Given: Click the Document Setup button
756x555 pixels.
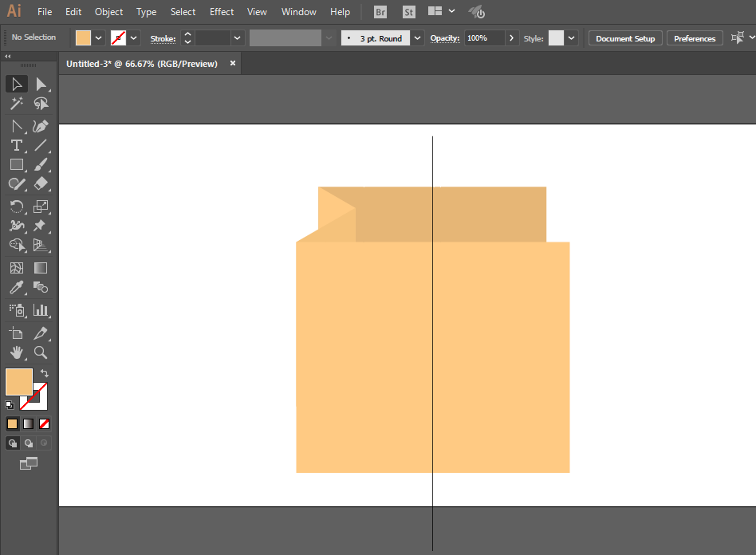Looking at the screenshot, I should (x=625, y=38).
